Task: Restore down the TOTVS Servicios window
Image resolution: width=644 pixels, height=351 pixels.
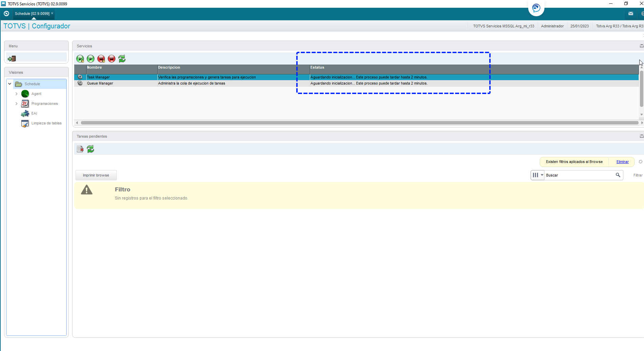Action: click(x=626, y=4)
